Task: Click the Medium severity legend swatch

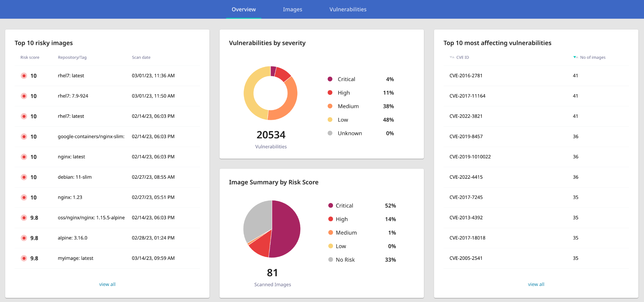Action: click(330, 106)
